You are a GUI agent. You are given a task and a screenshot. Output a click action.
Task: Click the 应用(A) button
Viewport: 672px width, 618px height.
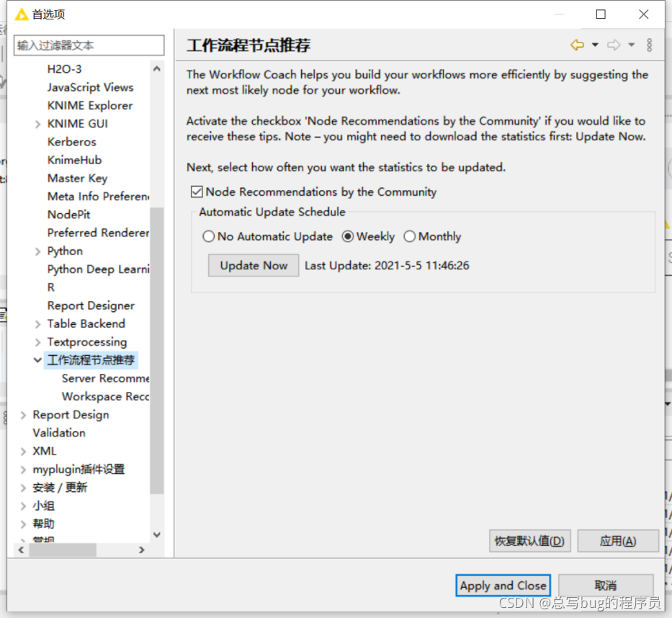coord(617,541)
